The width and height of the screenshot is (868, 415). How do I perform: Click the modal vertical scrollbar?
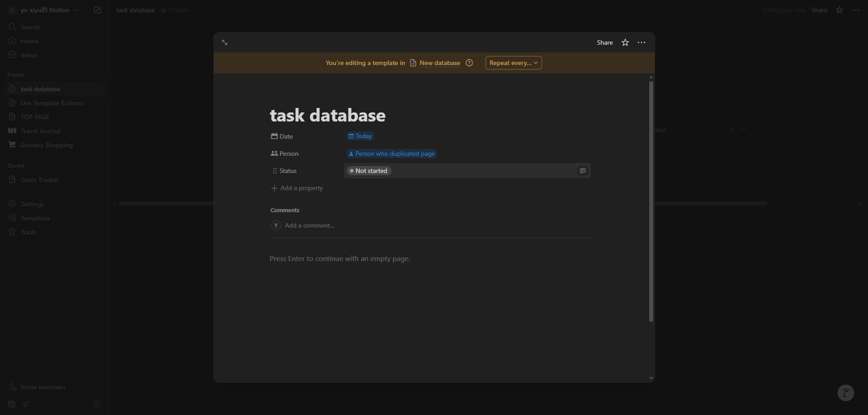coord(651,201)
